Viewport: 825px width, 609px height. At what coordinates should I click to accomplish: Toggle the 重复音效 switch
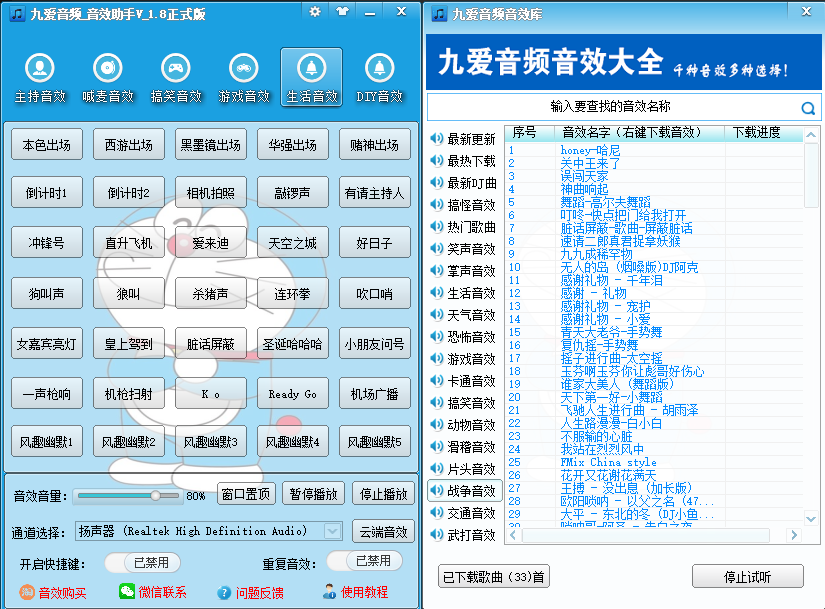pyautogui.click(x=365, y=561)
